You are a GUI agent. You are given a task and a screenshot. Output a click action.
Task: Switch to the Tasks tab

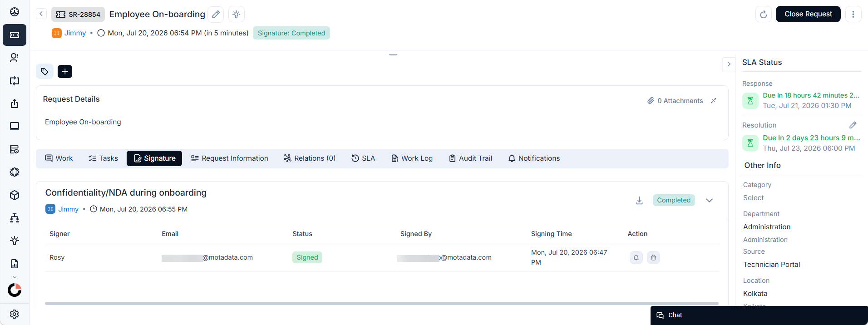pos(103,158)
